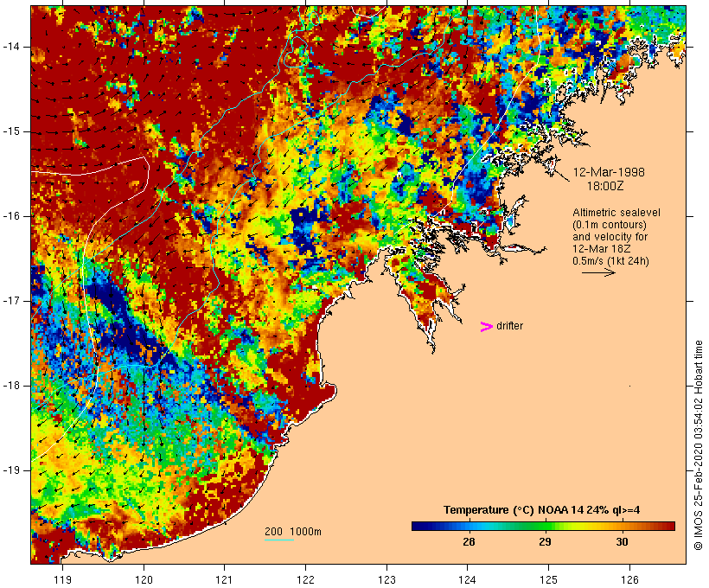
Task: Click the longitude axis label '122'
Action: 306,580
